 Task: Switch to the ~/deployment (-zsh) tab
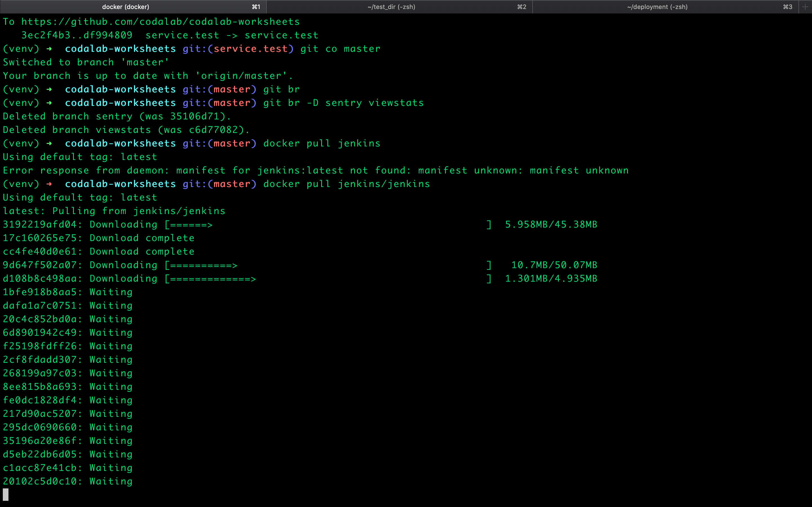tap(657, 7)
